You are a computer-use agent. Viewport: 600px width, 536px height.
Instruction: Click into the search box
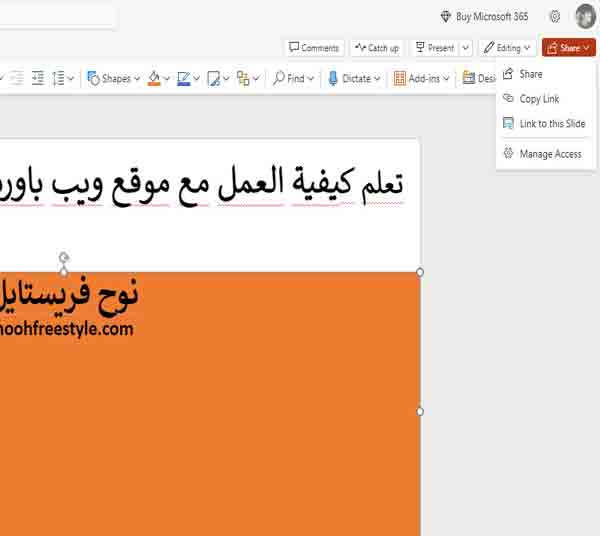57,15
